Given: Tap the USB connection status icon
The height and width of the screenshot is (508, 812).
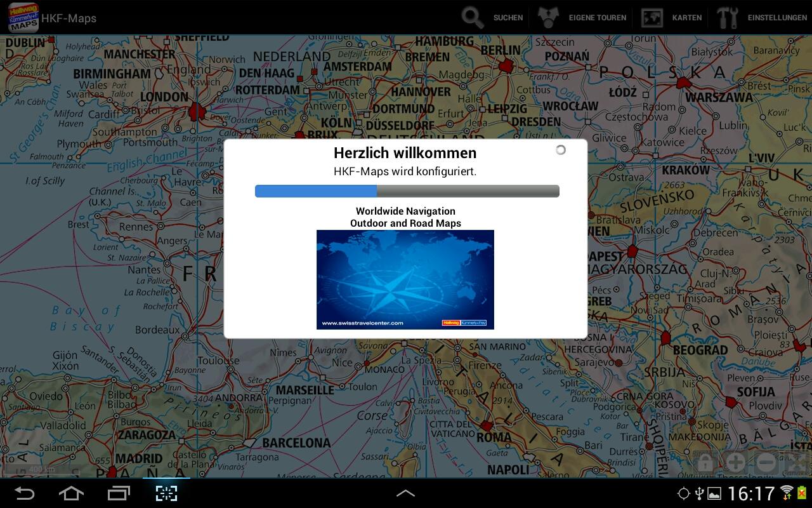Looking at the screenshot, I should pyautogui.click(x=699, y=493).
